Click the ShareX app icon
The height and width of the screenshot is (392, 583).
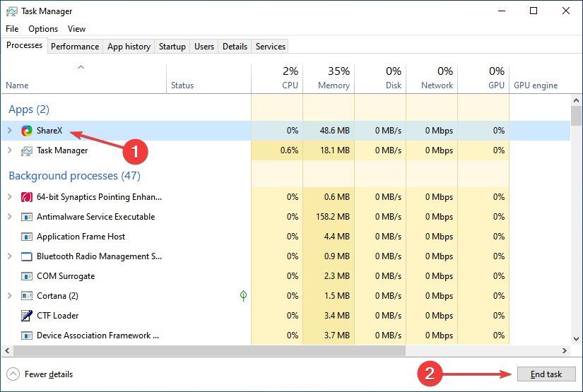pos(27,131)
